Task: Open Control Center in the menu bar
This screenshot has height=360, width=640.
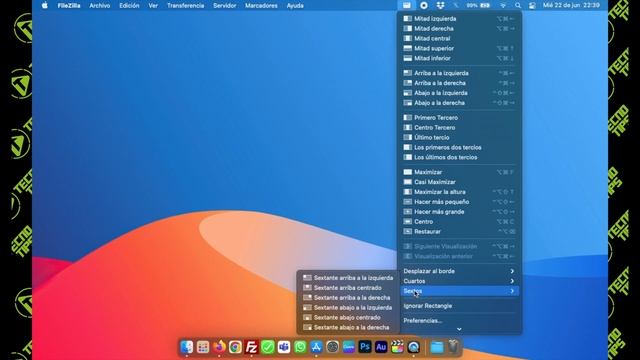Action: 532,5
